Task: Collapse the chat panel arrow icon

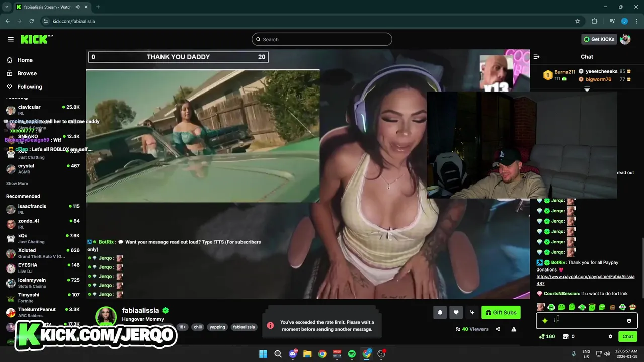Action: (x=536, y=57)
